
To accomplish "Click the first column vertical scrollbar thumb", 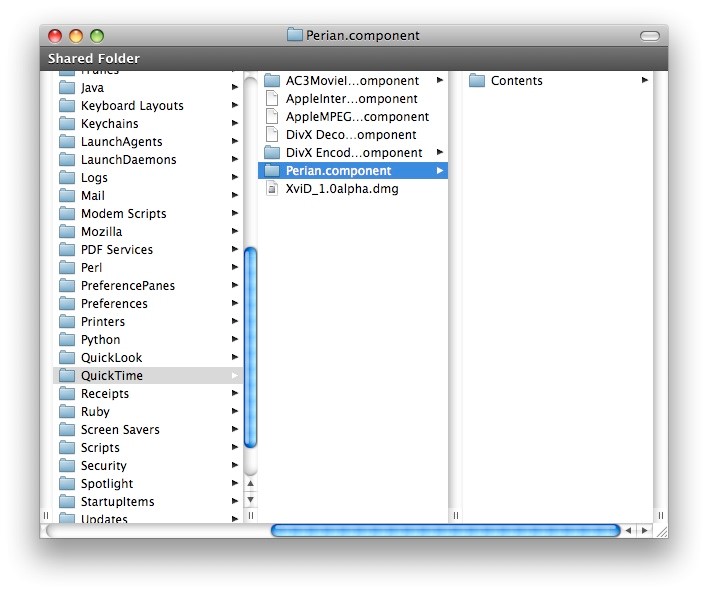I will point(251,348).
